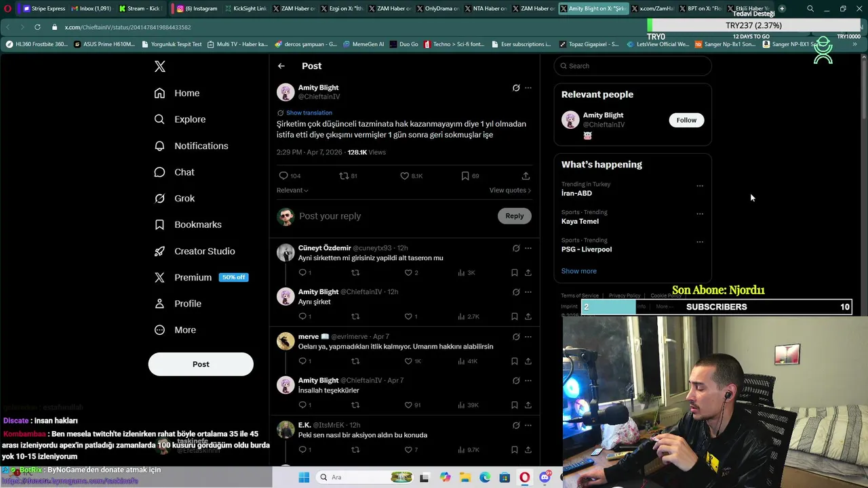Open Chat in sidebar
The image size is (868, 488).
[174, 172]
